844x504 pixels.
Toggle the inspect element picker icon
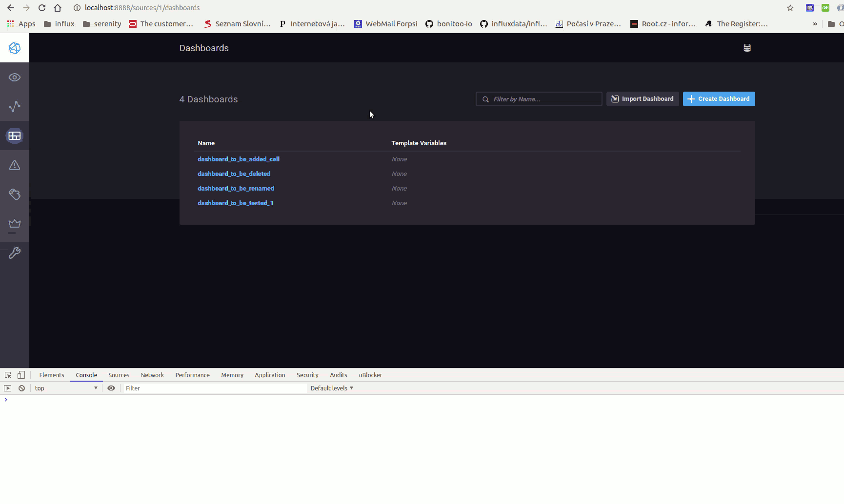point(7,375)
